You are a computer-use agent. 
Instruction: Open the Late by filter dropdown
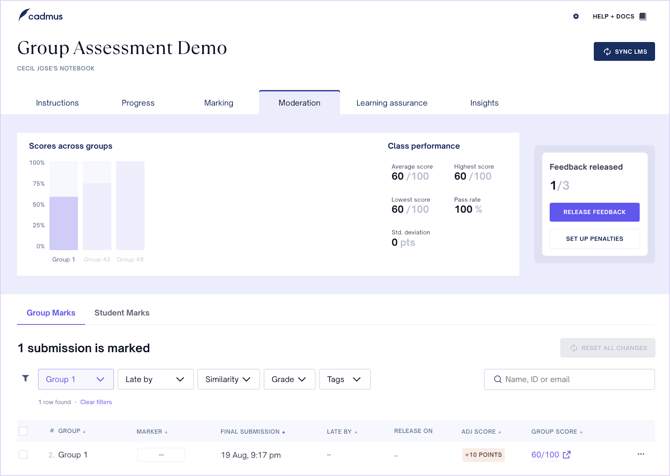[x=155, y=379]
